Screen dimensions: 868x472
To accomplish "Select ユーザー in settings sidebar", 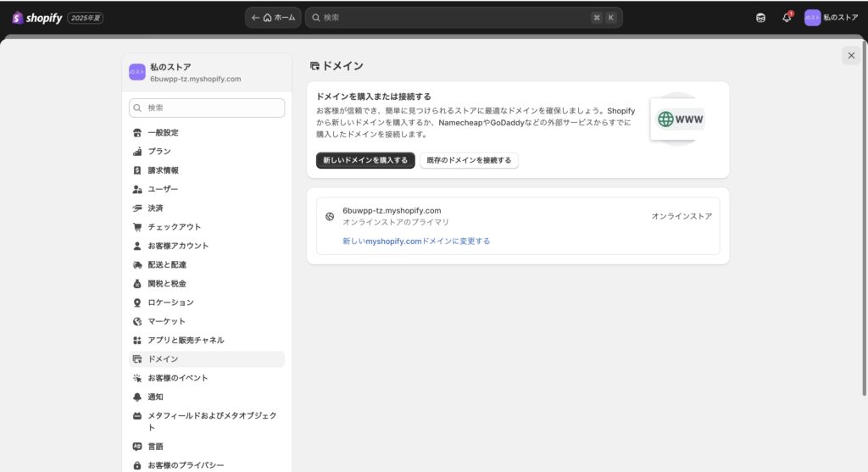I will pos(163,189).
